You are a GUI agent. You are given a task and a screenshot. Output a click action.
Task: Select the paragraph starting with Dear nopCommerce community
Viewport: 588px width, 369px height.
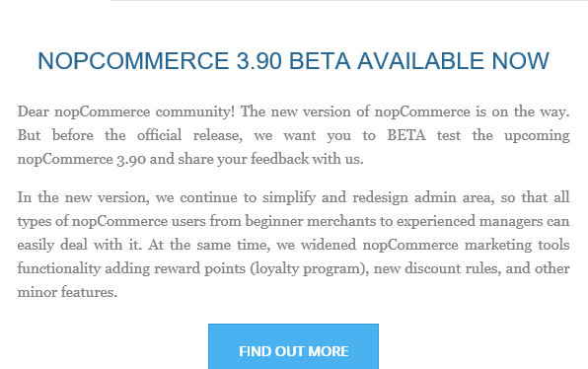click(293, 135)
